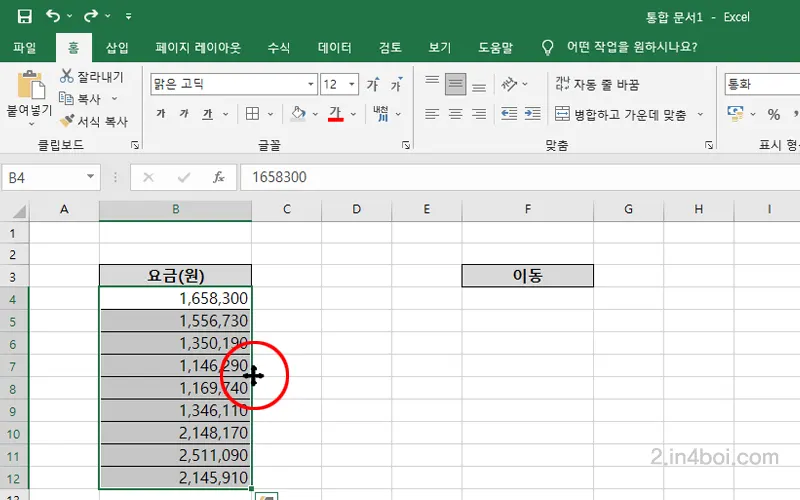Undo the last action
The width and height of the screenshot is (800, 500).
click(x=53, y=16)
